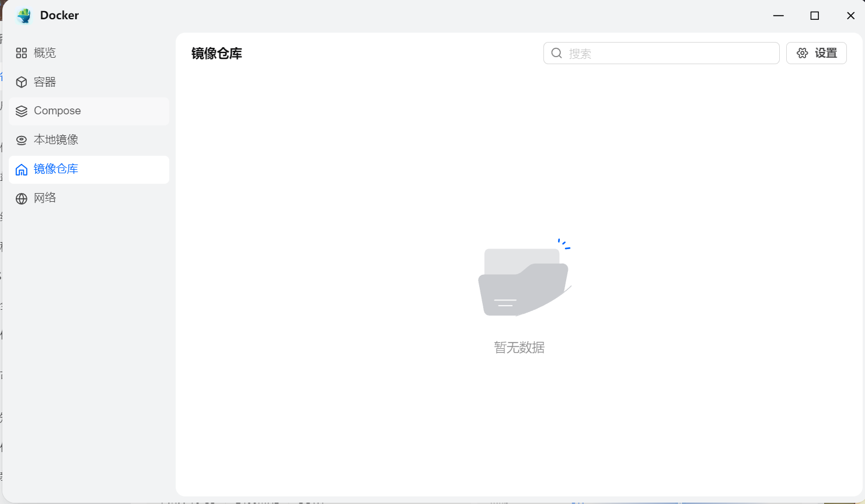Click the 设置 settings button

(x=817, y=52)
